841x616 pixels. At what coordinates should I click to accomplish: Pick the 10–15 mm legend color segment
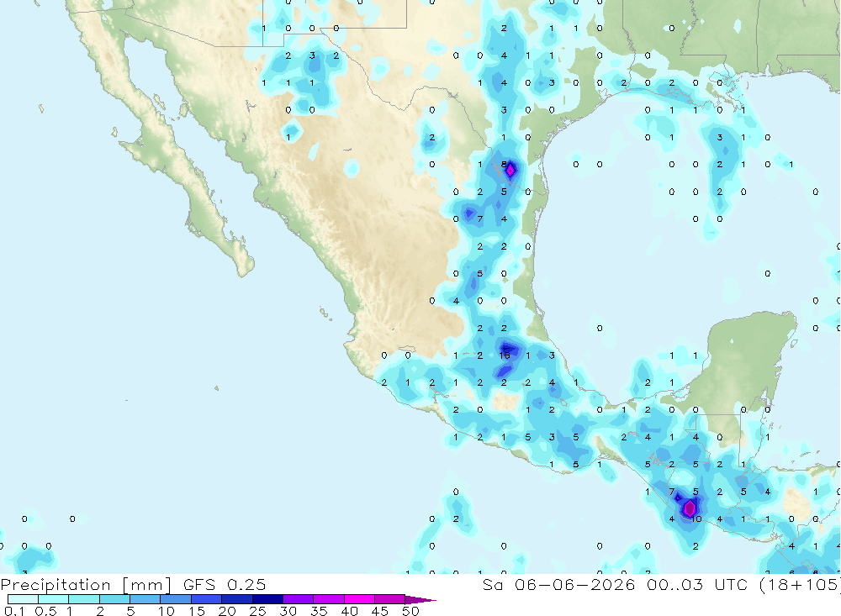coord(176,599)
